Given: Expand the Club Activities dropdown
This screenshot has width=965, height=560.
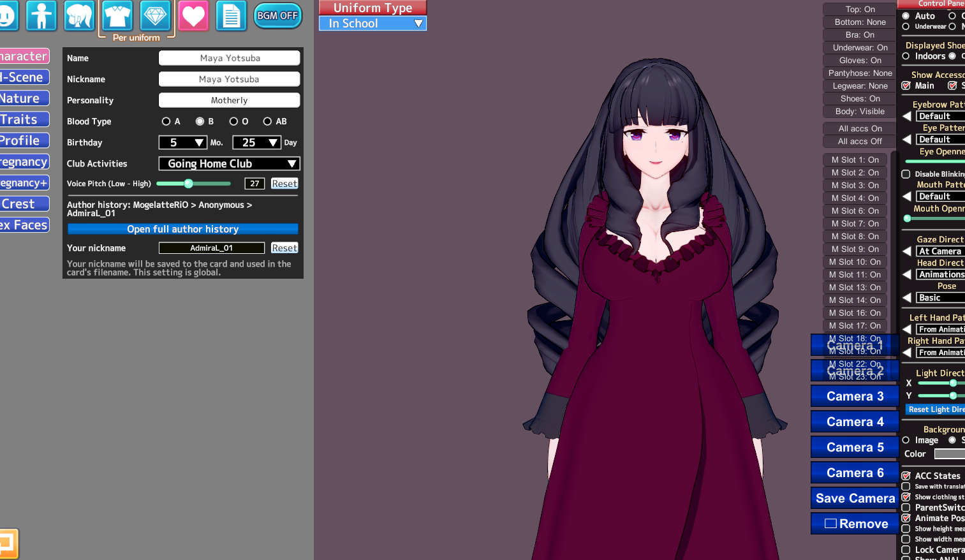Looking at the screenshot, I should 229,164.
